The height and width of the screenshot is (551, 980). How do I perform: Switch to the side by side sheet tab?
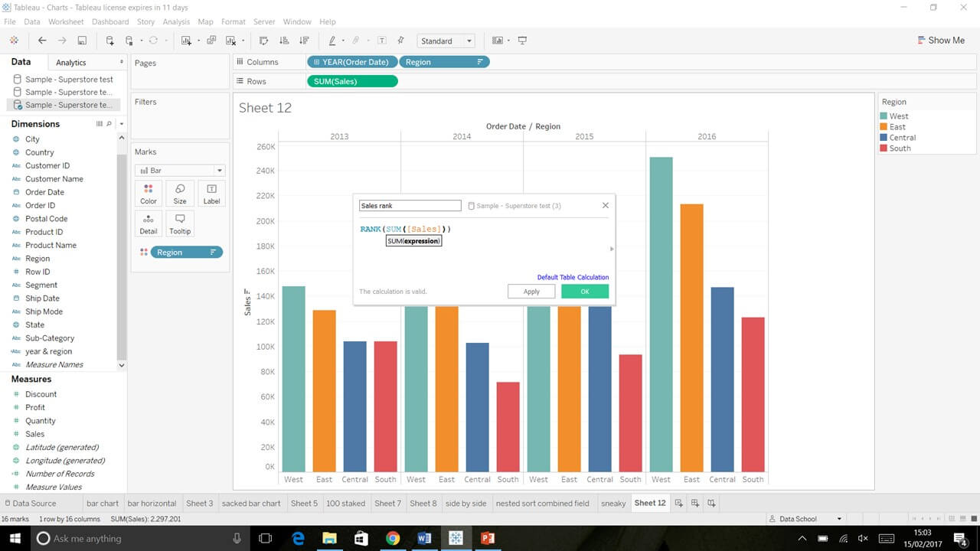[x=465, y=503]
